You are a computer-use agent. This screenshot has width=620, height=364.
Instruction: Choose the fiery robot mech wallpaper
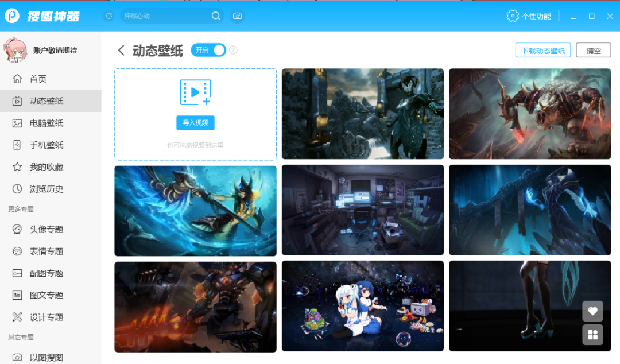195,307
